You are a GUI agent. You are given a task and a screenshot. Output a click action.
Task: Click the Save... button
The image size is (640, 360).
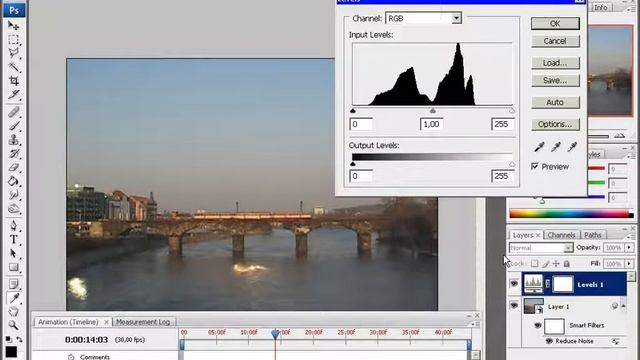point(555,80)
